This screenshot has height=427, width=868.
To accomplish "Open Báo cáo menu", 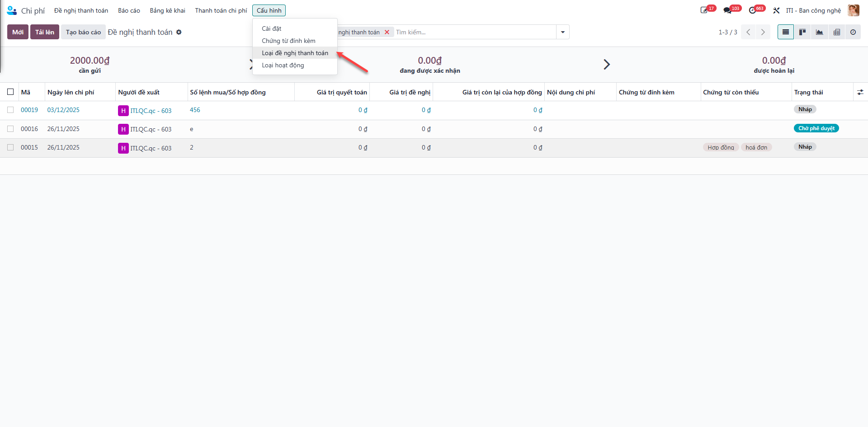I will point(129,10).
